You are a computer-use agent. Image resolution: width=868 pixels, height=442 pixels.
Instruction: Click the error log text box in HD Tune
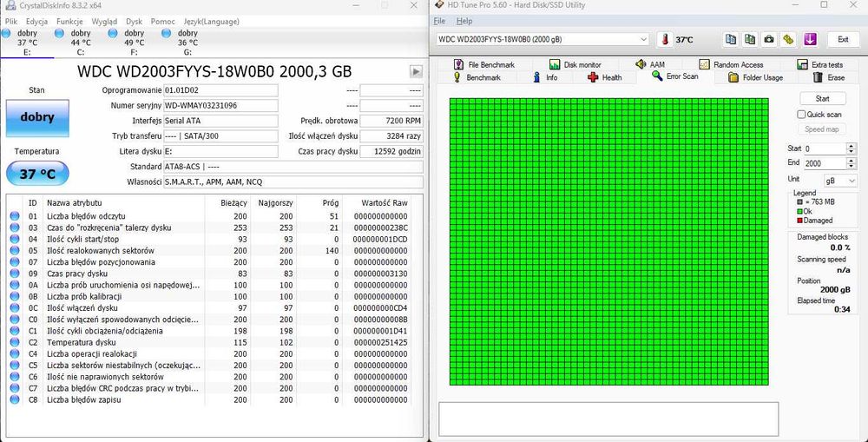[608, 419]
